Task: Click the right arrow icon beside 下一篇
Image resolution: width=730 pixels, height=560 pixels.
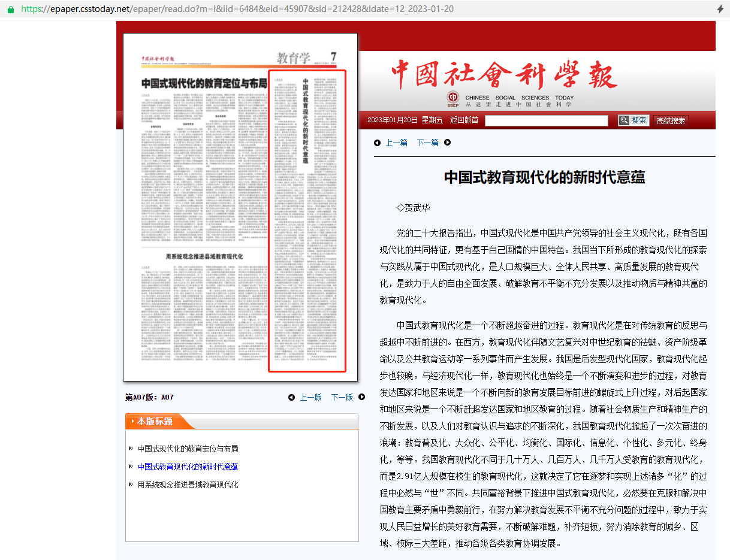Action: 447,143
